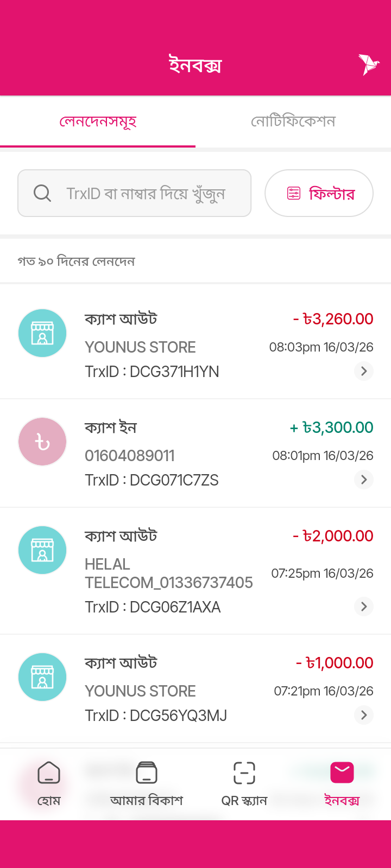Expand details chevron for TrxID DCG06Z1AXA
The height and width of the screenshot is (868, 391).
coord(364,607)
